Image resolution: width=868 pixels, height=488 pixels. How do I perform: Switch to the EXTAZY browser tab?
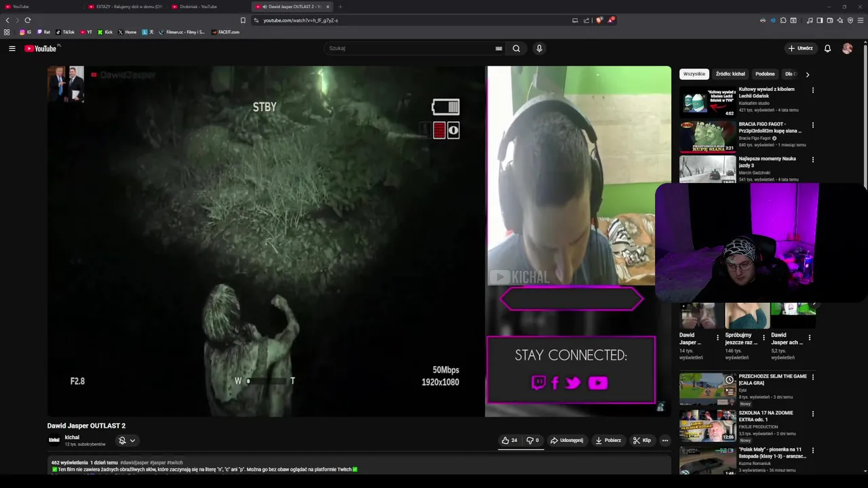click(x=126, y=7)
